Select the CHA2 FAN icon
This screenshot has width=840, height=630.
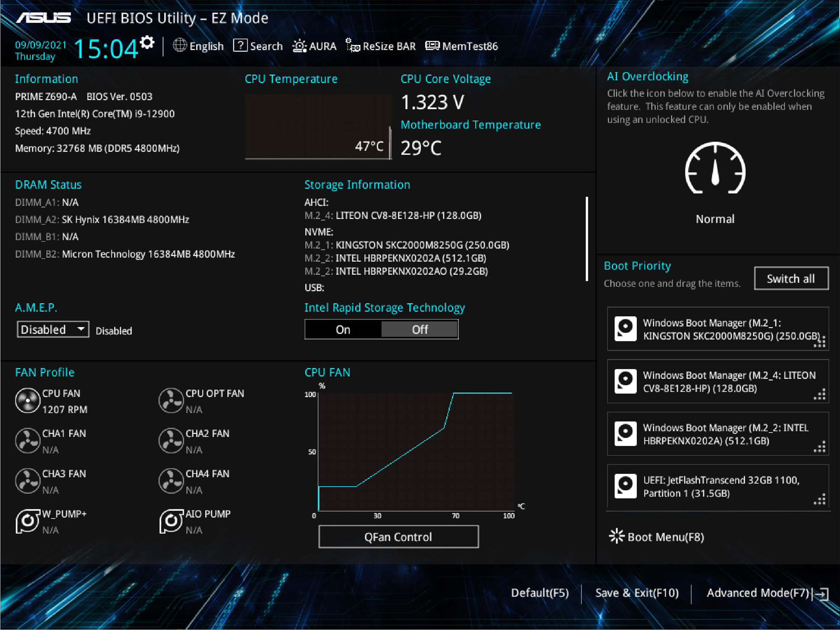pyautogui.click(x=171, y=441)
